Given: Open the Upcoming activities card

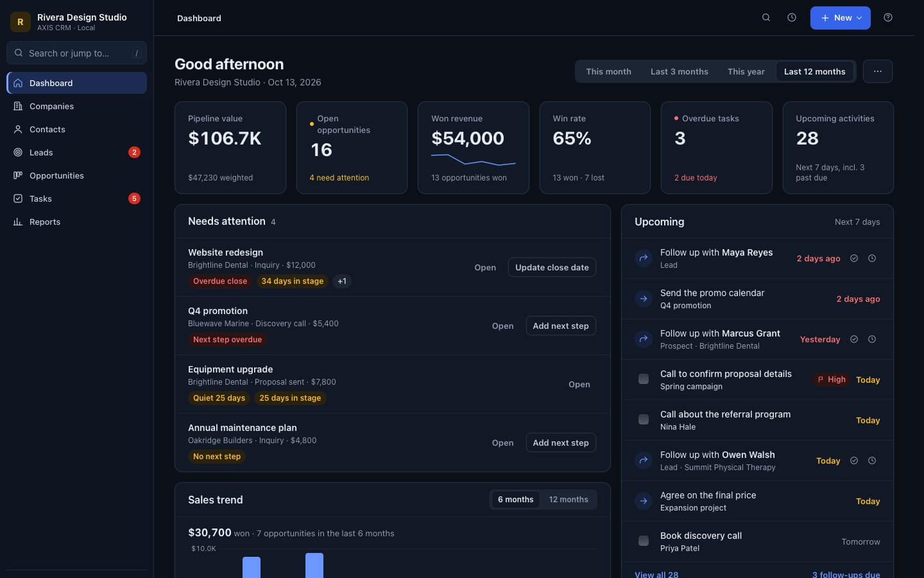Looking at the screenshot, I should tap(838, 148).
